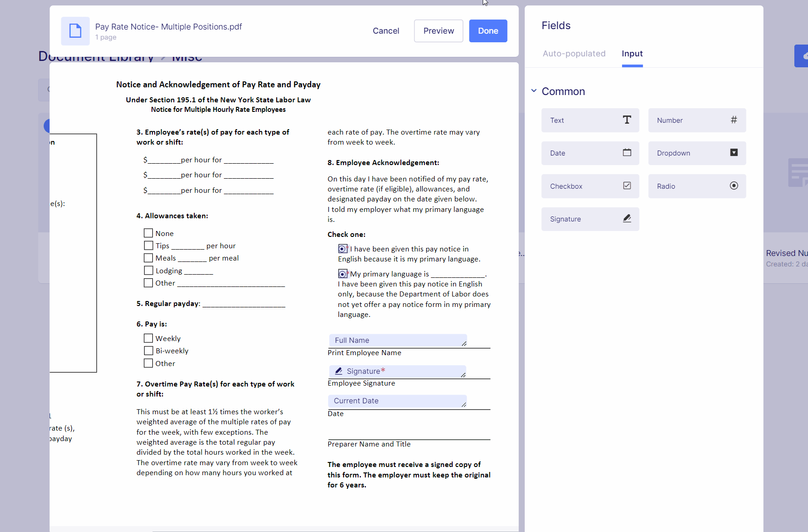Add a Date field from Common
This screenshot has width=808, height=532.
[590, 153]
